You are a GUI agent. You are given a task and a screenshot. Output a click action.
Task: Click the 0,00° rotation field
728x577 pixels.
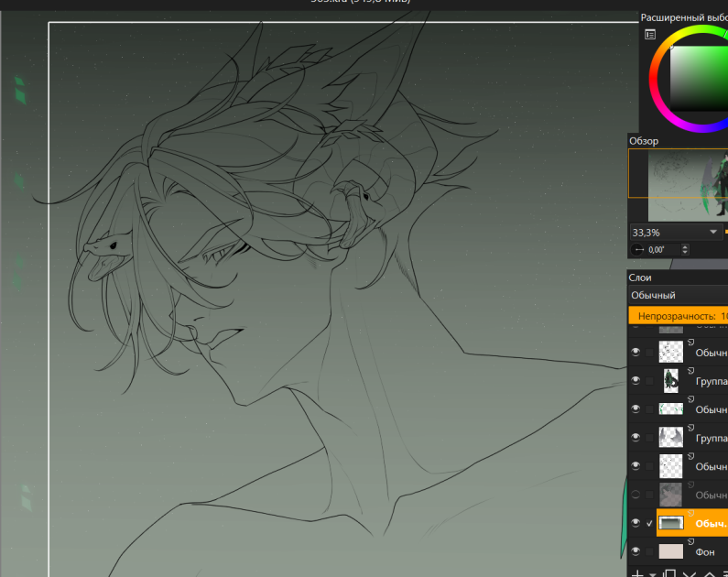pos(663,250)
